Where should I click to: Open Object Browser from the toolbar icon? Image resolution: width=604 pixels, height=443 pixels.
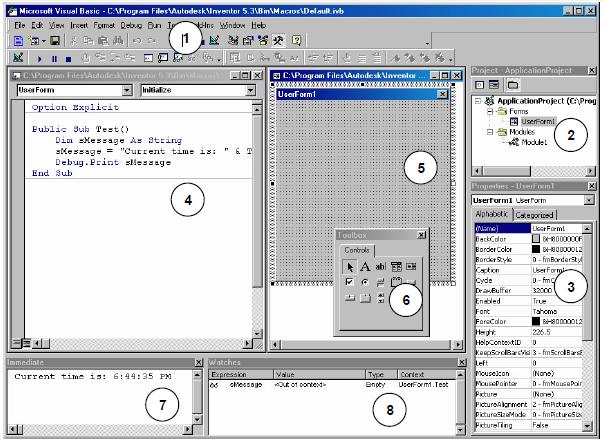[263, 40]
